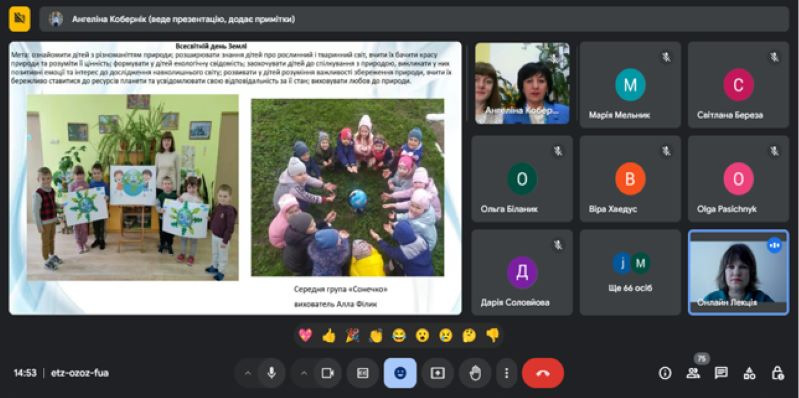Send the pink heart reaction
The image size is (799, 398).
(x=305, y=335)
